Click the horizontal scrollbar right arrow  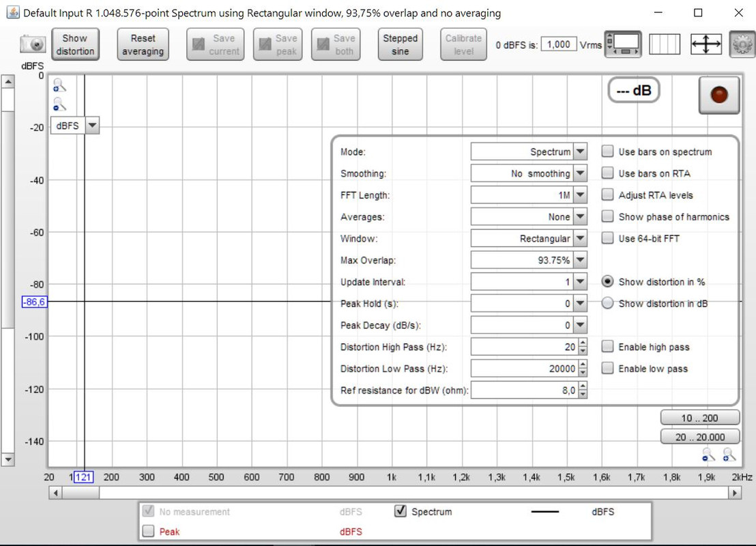click(x=735, y=493)
